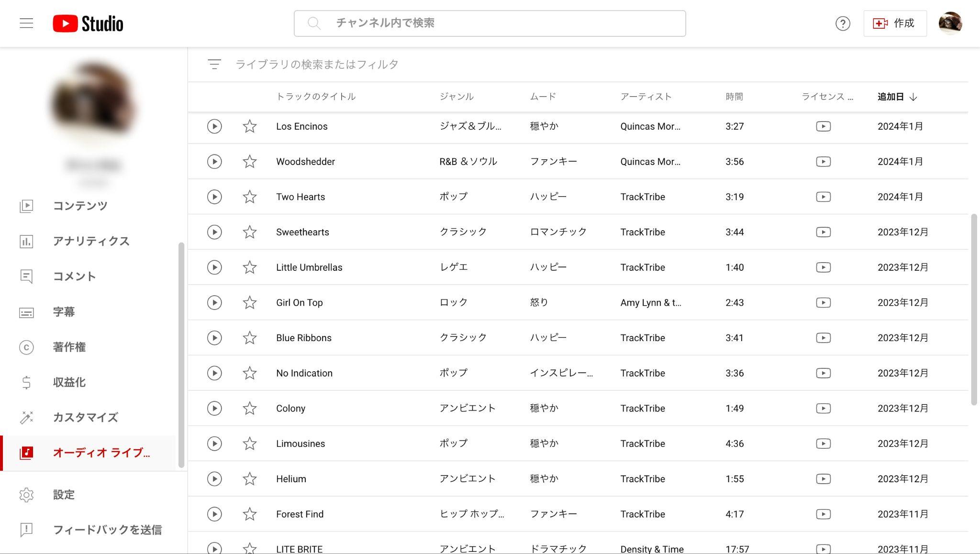Star the Limousines track
The height and width of the screenshot is (554, 980).
coord(250,443)
